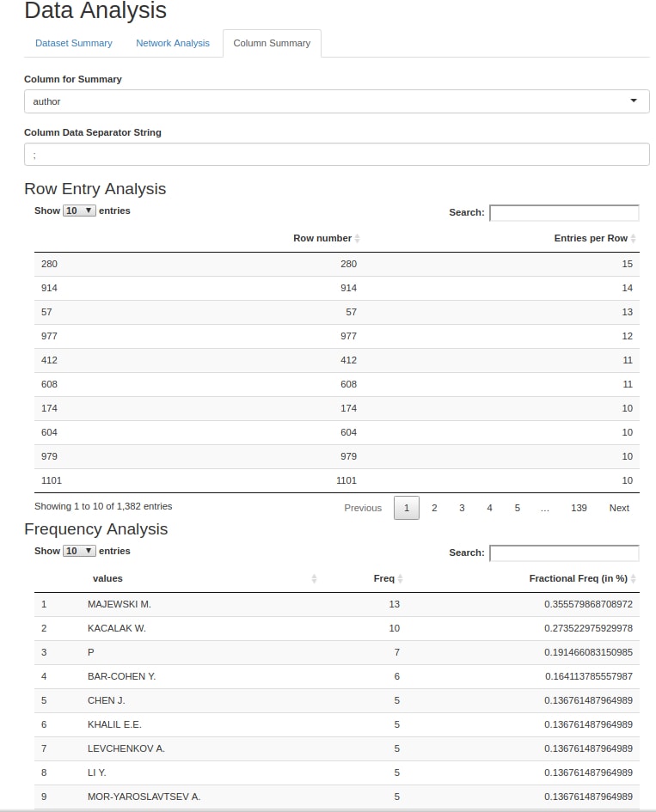This screenshot has height=812, width=656.
Task: Select the Column Summary tab
Action: click(x=272, y=43)
